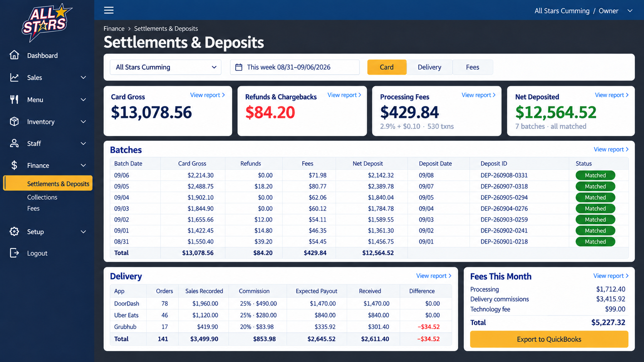
Task: Click Grubhub difference −$34.52
Action: pyautogui.click(x=429, y=327)
